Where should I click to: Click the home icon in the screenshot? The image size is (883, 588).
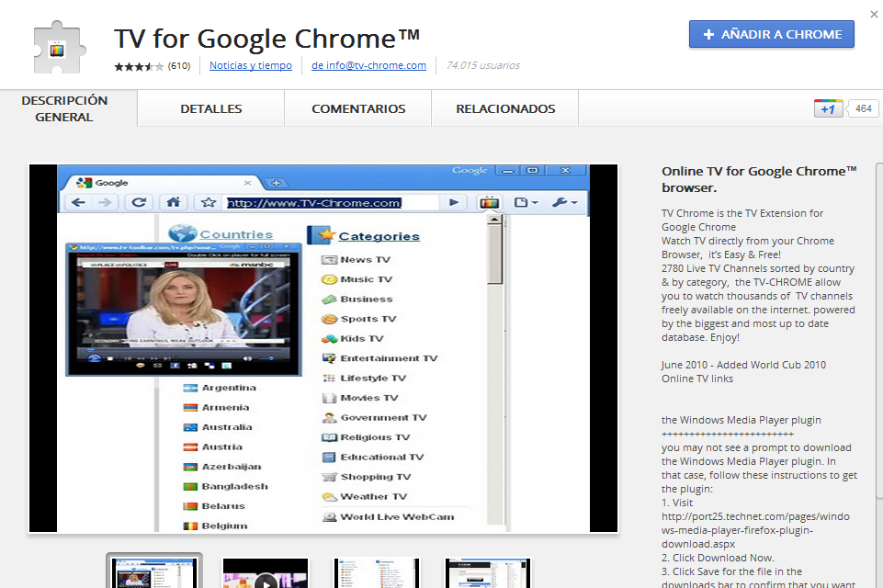[x=174, y=202]
